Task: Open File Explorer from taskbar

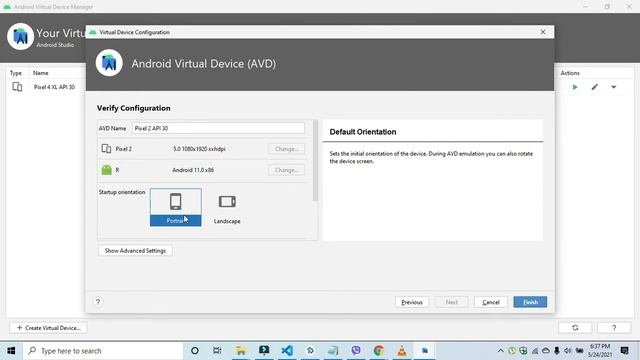Action: point(241,351)
